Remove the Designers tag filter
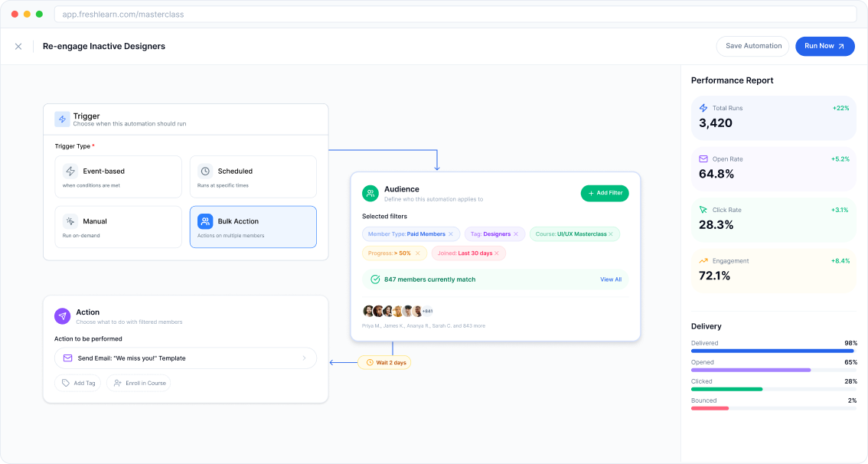This screenshot has height=464, width=868. (516, 234)
